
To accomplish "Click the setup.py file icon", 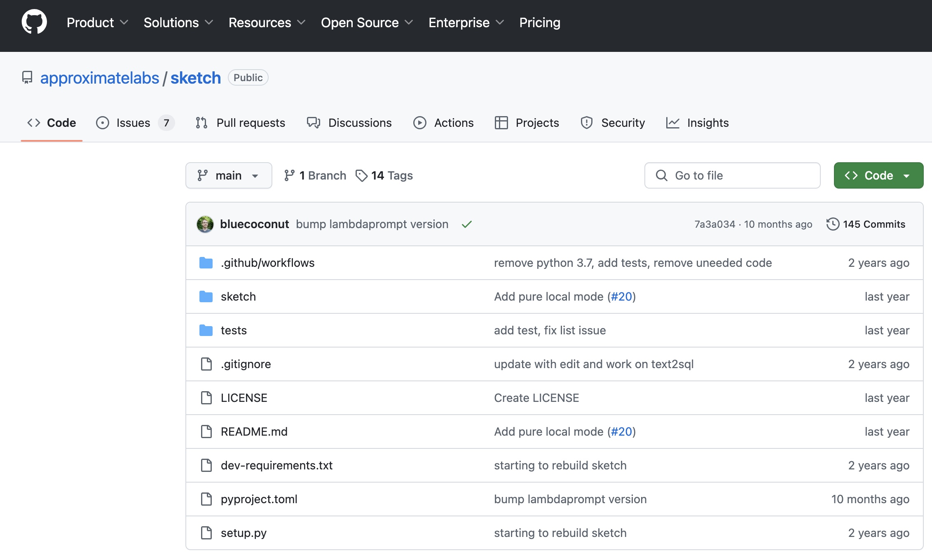I will tap(206, 533).
